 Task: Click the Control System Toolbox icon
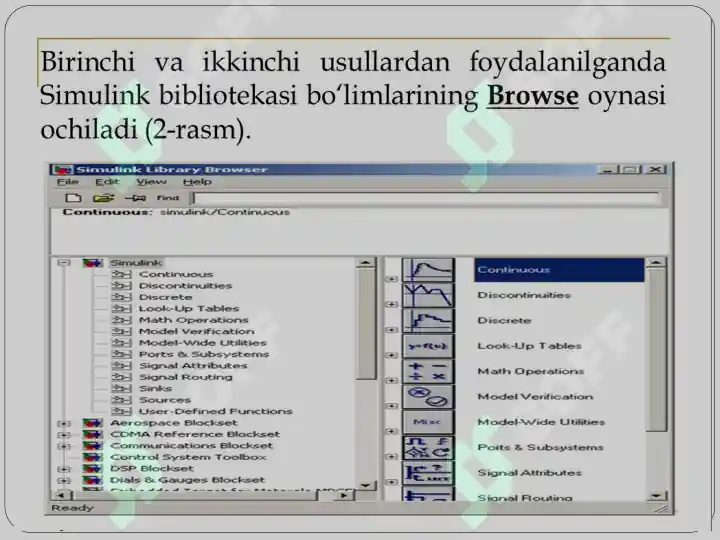(x=92, y=457)
